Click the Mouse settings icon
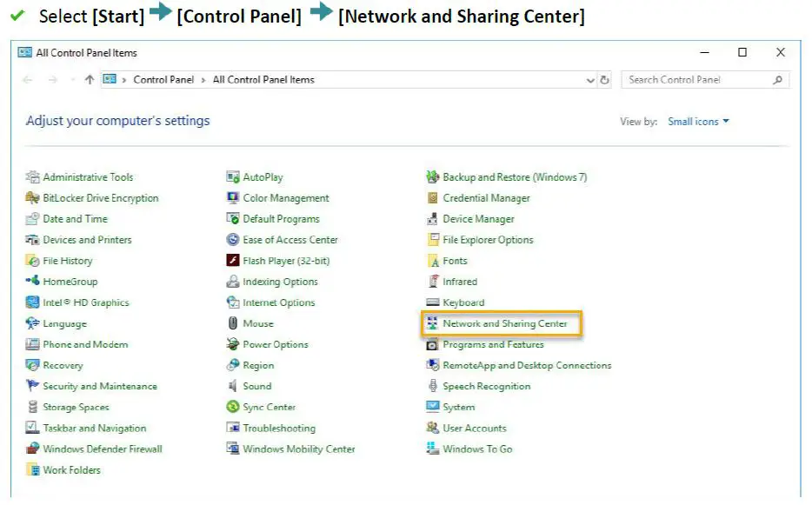Screen dimensions: 812x505 (x=232, y=324)
